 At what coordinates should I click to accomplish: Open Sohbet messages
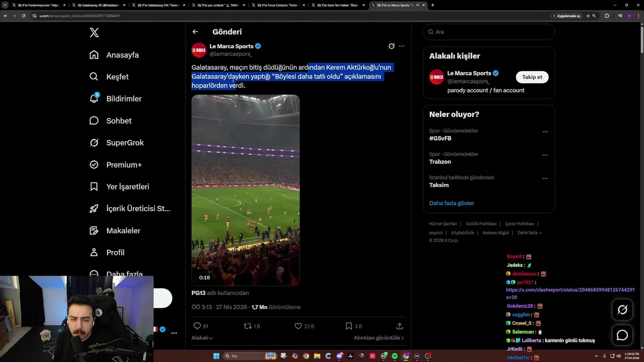coord(111,121)
